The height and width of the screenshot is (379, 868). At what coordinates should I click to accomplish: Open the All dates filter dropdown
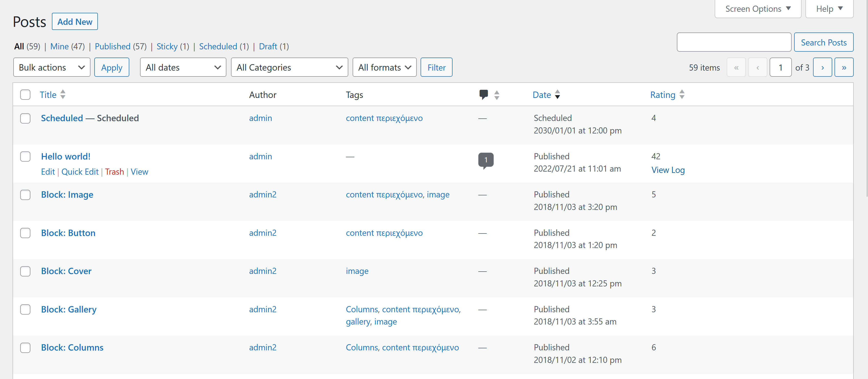click(x=183, y=68)
